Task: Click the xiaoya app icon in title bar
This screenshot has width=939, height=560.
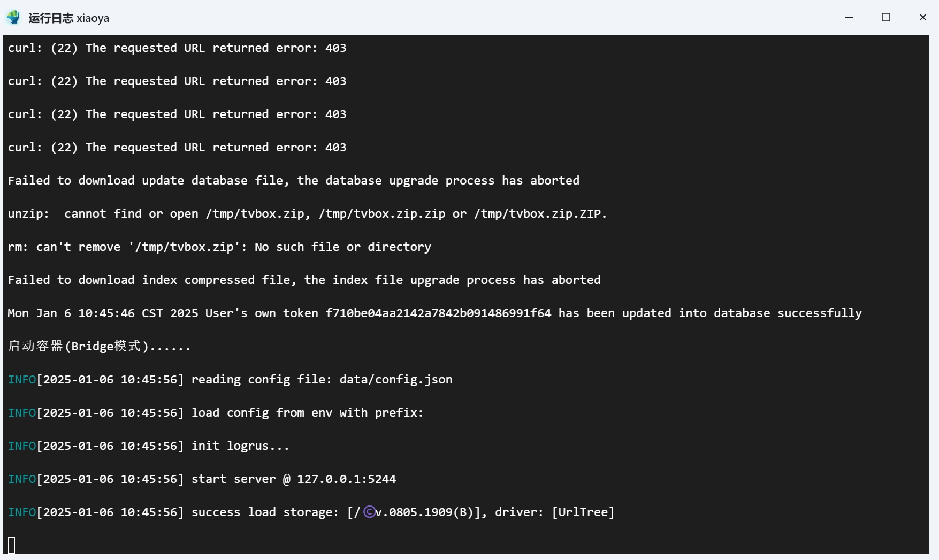Action: [13, 18]
